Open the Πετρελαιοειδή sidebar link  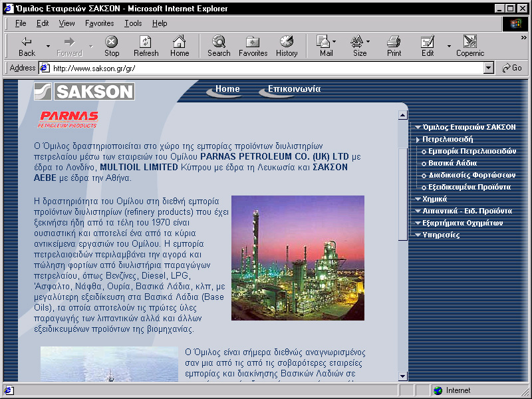(x=448, y=140)
